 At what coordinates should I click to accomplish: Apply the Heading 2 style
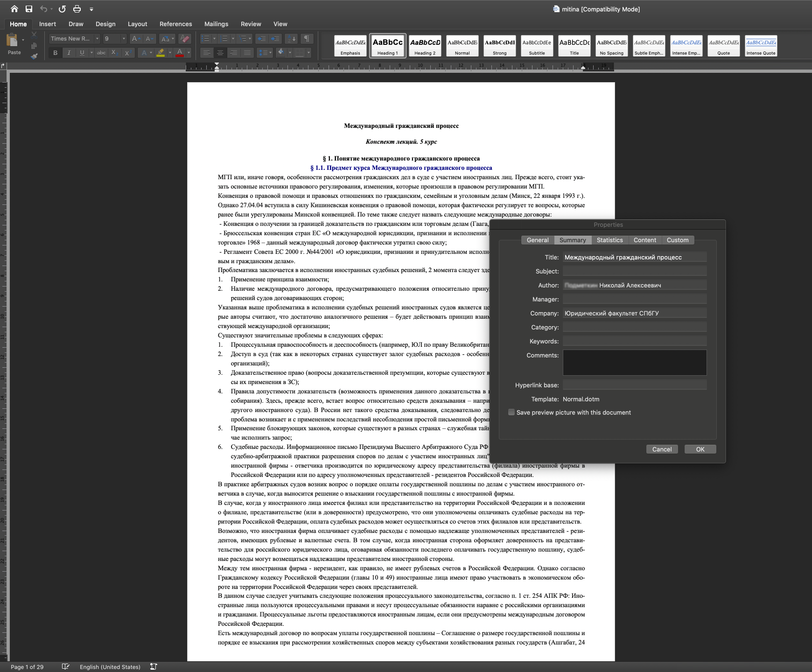425,46
